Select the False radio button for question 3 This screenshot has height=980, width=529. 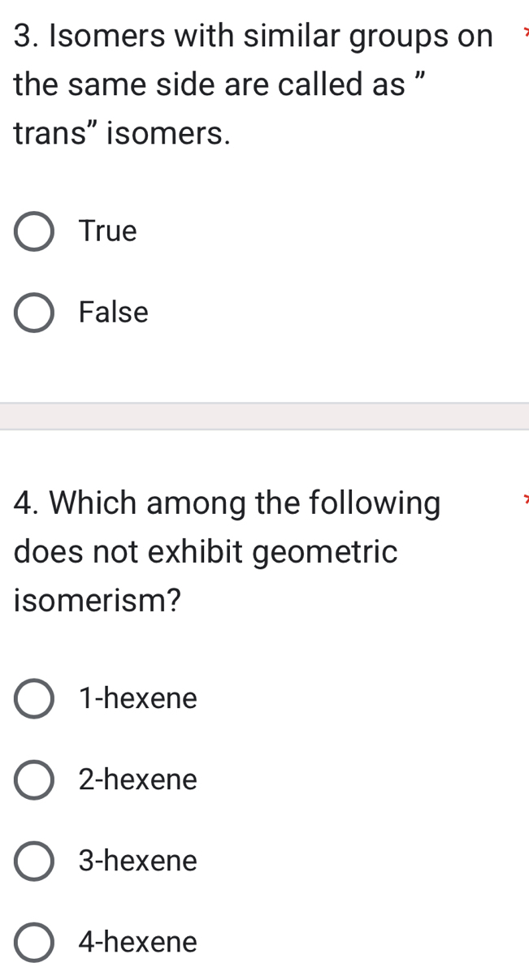(33, 312)
